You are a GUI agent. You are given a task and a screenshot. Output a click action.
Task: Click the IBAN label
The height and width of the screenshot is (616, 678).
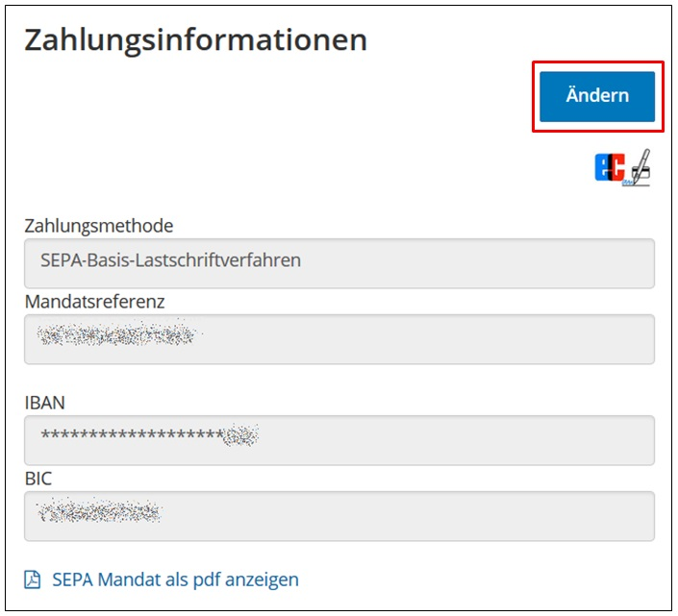44,403
